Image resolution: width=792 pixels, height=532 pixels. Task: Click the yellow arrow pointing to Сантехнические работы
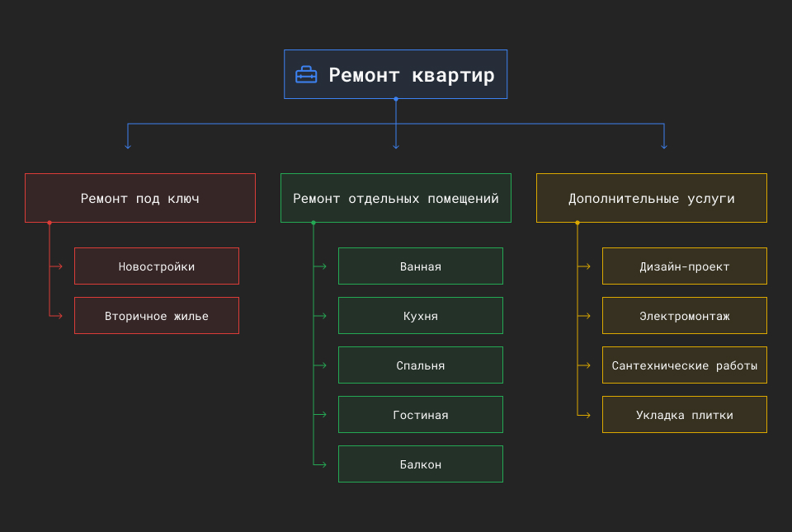click(x=584, y=365)
